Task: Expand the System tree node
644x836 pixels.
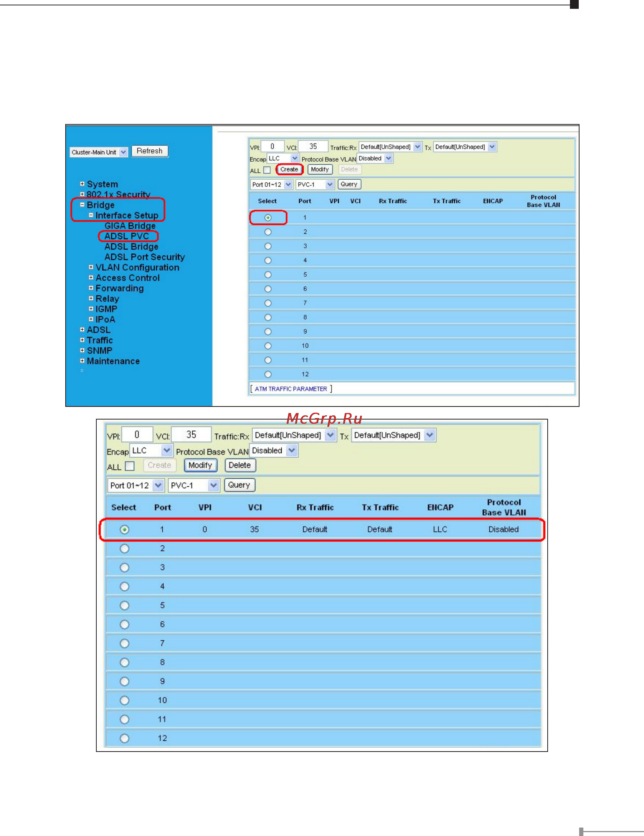Action: pos(82,184)
